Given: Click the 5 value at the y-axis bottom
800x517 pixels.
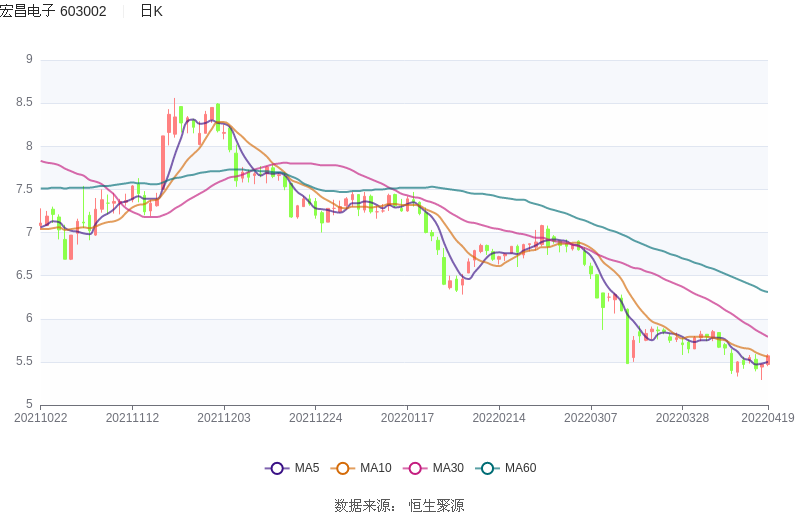Looking at the screenshot, I should click(x=29, y=404).
